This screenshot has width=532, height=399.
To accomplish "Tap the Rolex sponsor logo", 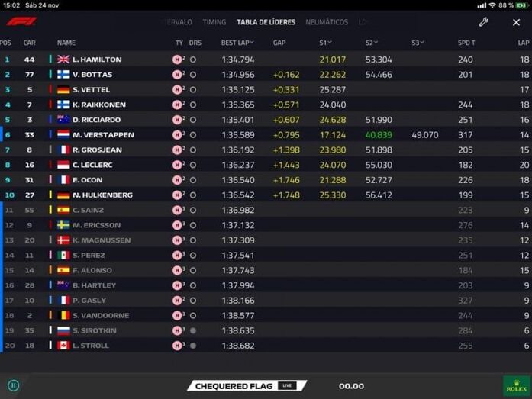I will (517, 385).
